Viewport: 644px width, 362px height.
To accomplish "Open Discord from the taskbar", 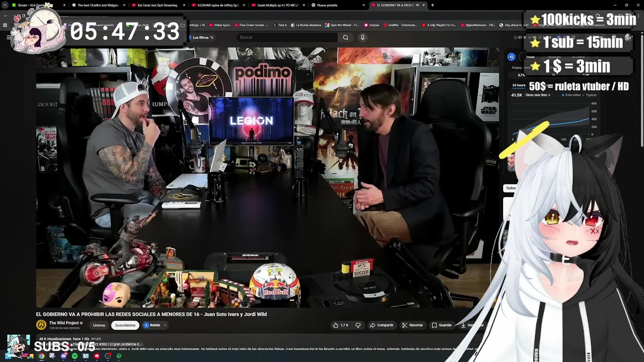I will coord(63,356).
